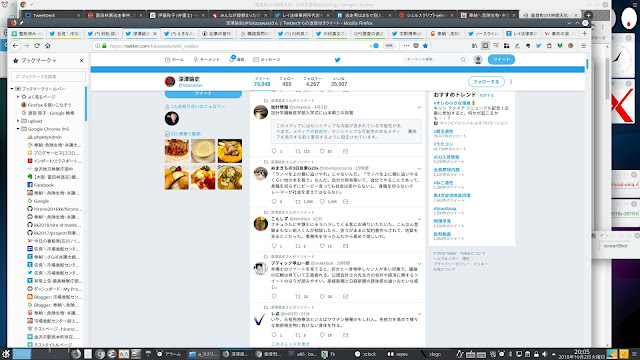Collapse ブックマークツールバー tree node
This screenshot has width=640, height=360.
click(x=12, y=89)
